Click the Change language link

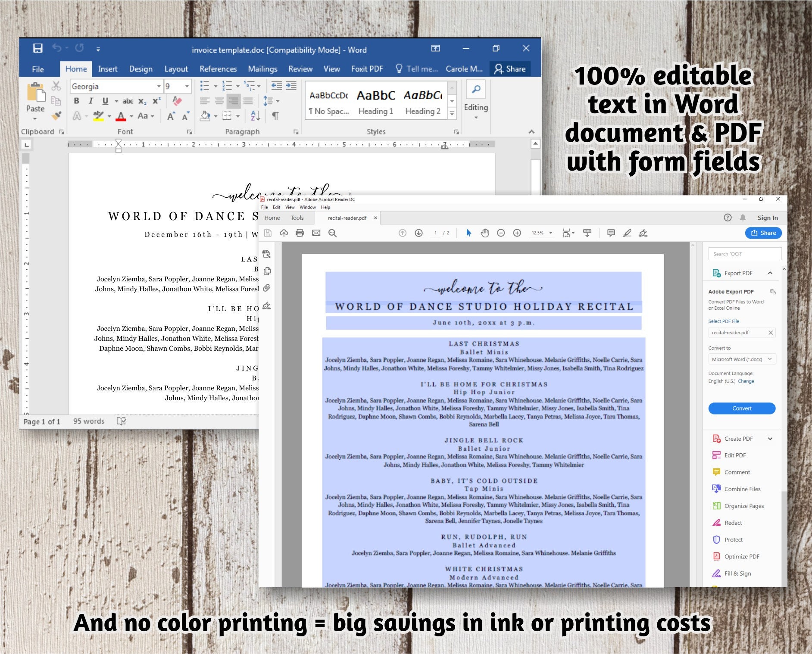click(x=746, y=381)
